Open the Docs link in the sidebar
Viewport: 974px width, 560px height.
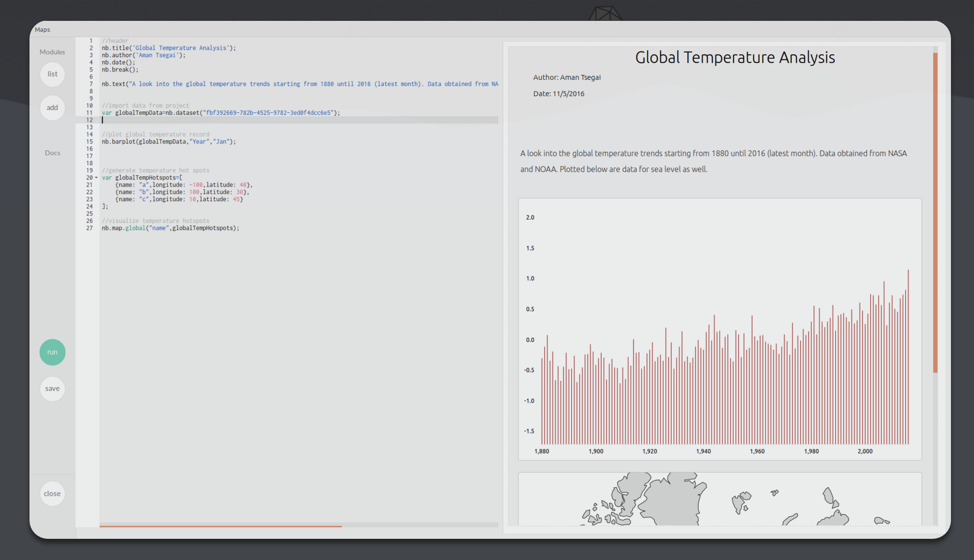53,153
